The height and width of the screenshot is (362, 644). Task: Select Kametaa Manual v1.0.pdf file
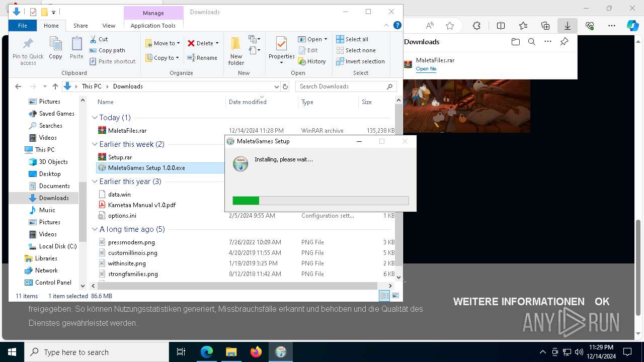pyautogui.click(x=142, y=205)
